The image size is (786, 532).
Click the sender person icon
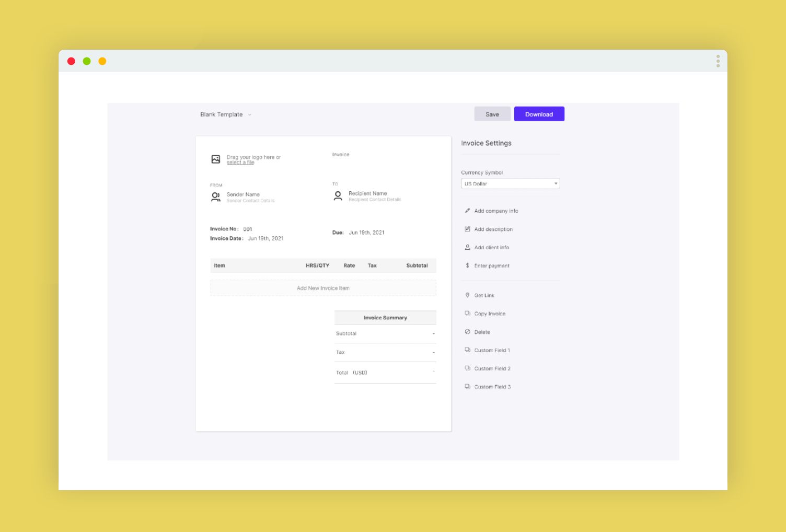[x=215, y=197]
